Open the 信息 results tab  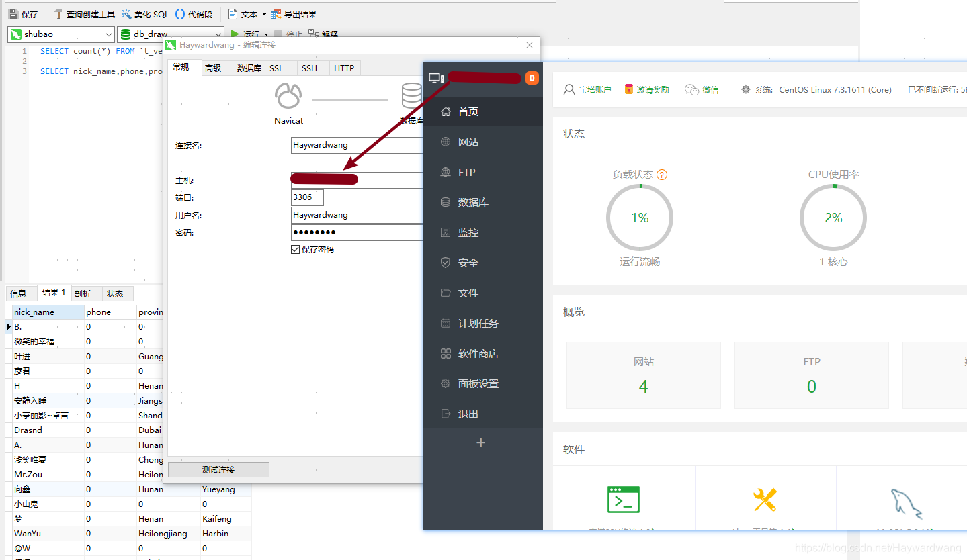(x=21, y=293)
